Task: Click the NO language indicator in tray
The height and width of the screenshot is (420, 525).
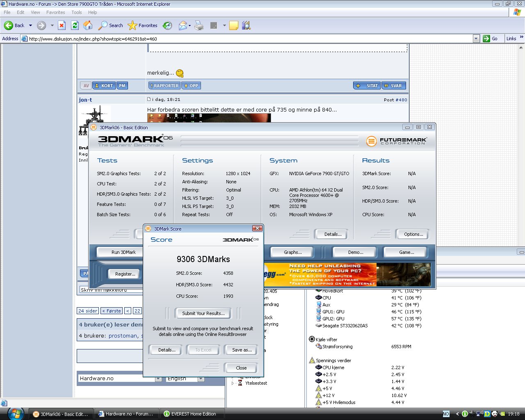Action: (446, 414)
